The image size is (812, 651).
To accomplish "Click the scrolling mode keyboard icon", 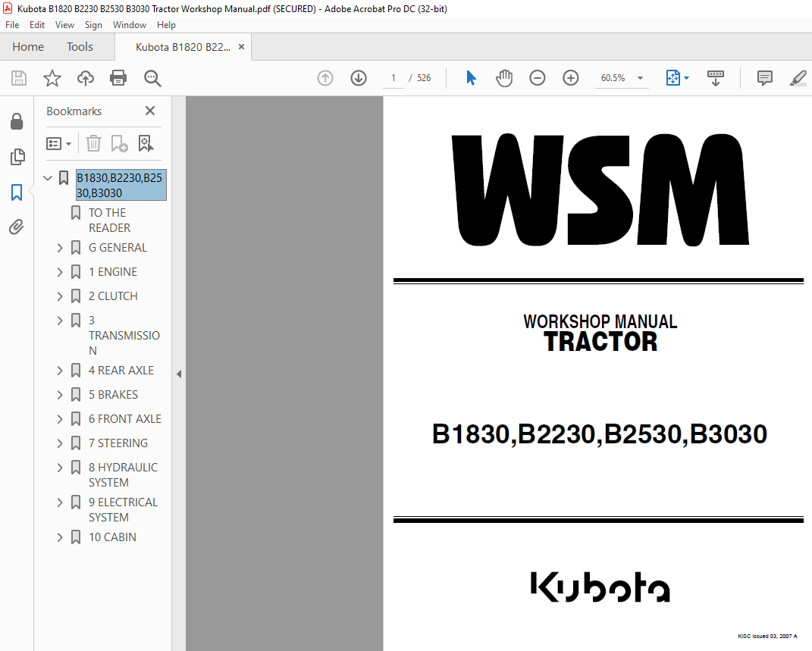I will click(x=716, y=78).
